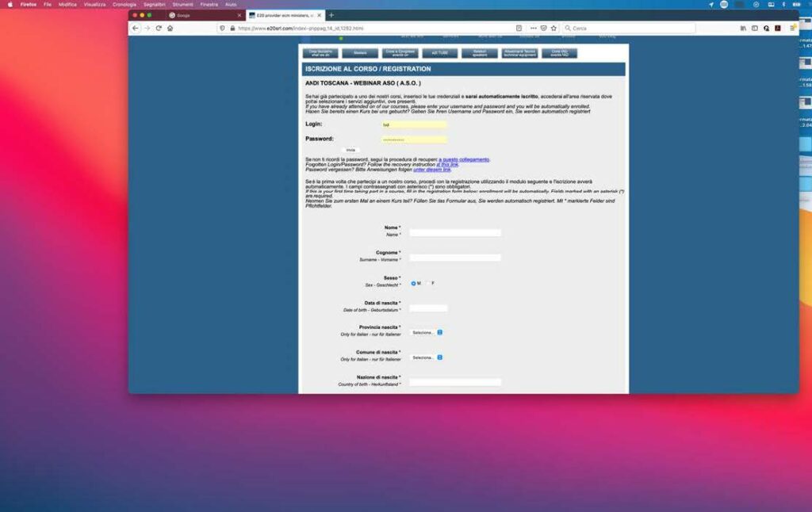This screenshot has width=812, height=512.
Task: Click the 'Corsi e Congressi' nav button
Action: 400,53
